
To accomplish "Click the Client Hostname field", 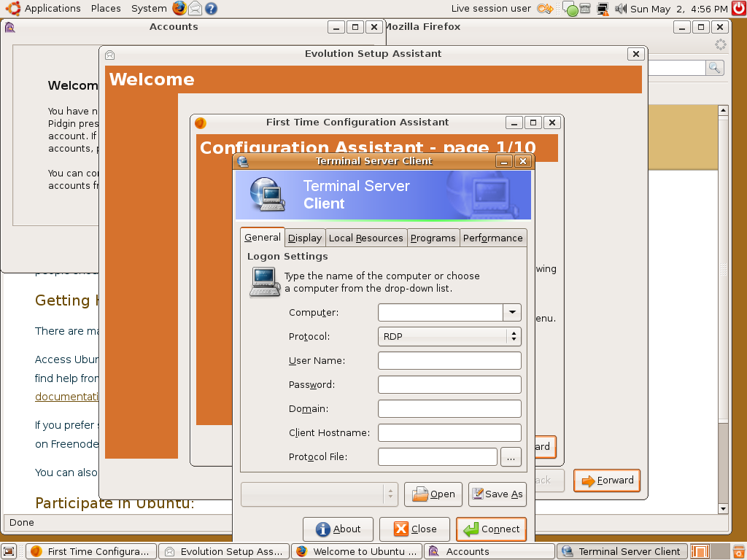I will (449, 432).
